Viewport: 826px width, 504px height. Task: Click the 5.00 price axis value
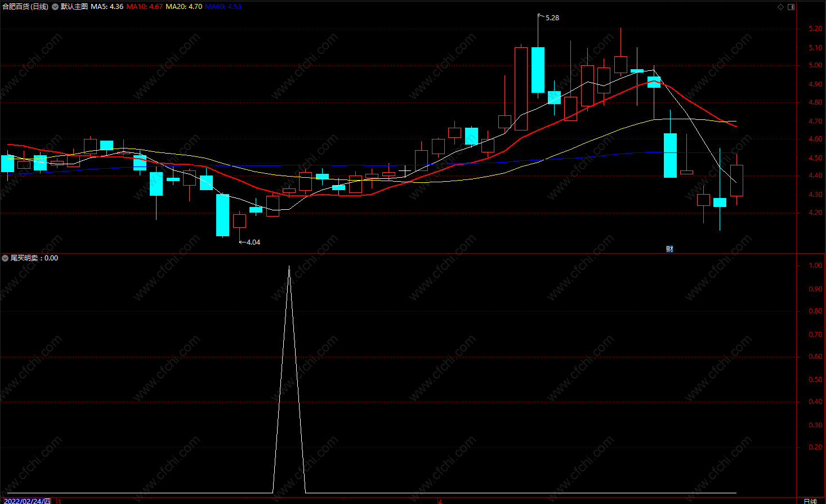click(x=815, y=66)
